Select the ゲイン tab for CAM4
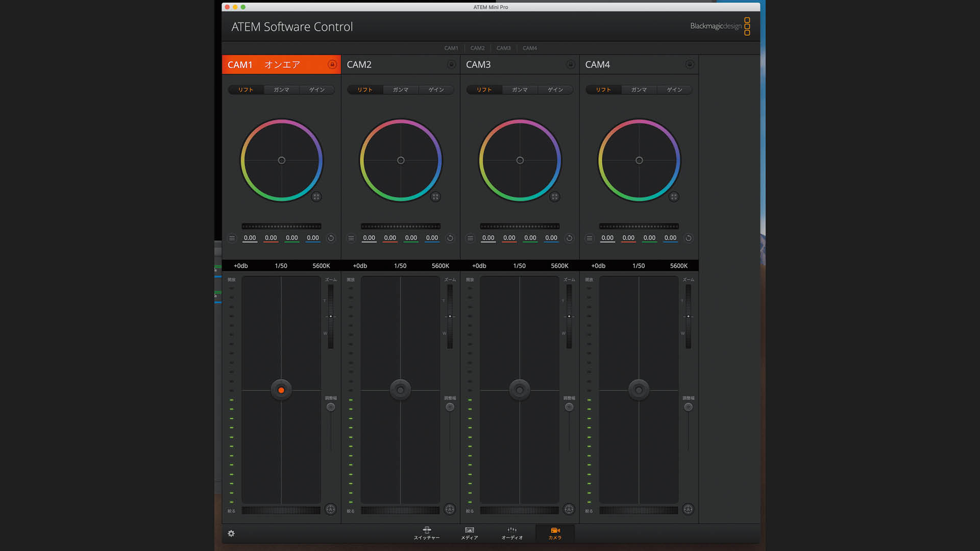 (675, 90)
